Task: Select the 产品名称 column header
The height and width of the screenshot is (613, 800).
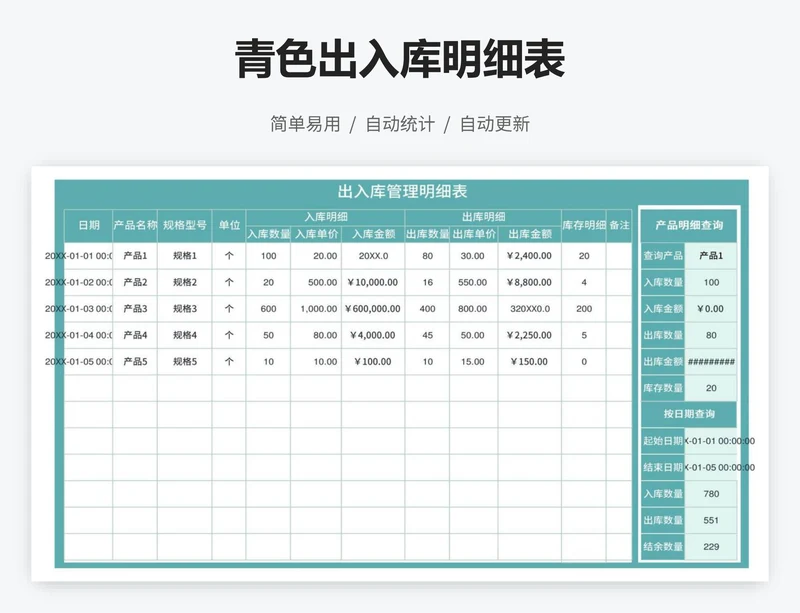Action: coord(135,226)
